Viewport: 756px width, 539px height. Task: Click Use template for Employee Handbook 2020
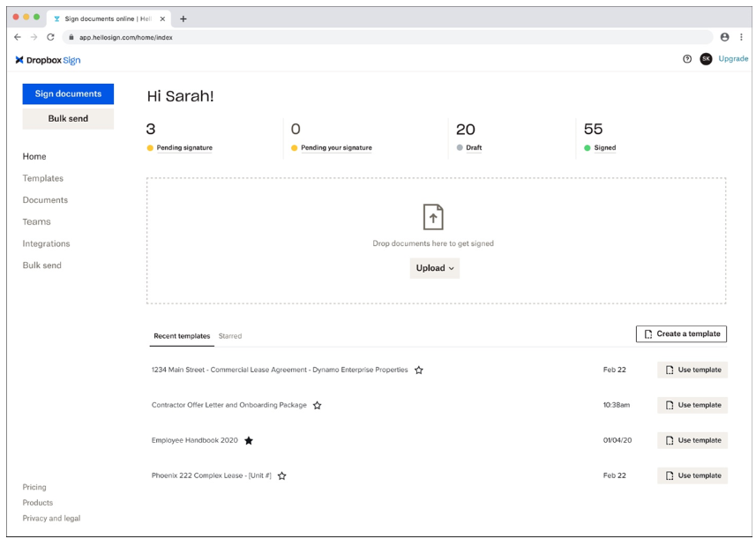tap(693, 440)
